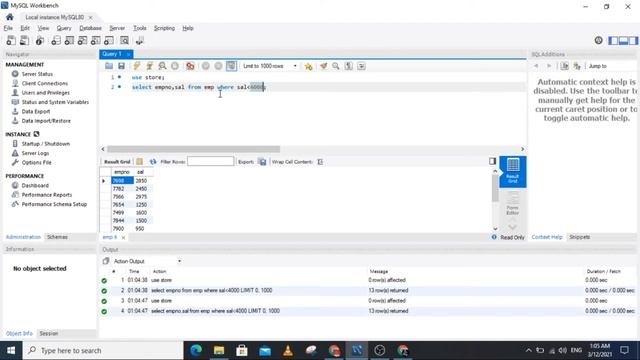Open Performance Dashboard
The image size is (640, 360).
pos(35,185)
